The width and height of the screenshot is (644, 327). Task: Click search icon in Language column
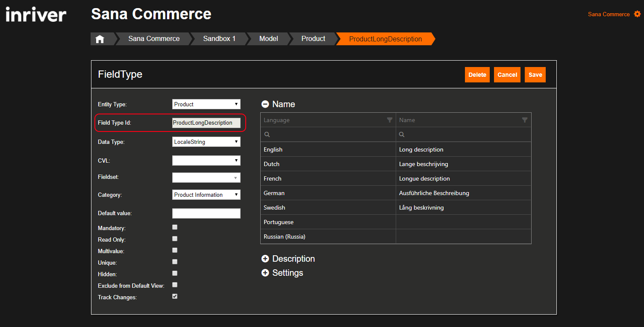pos(267,134)
